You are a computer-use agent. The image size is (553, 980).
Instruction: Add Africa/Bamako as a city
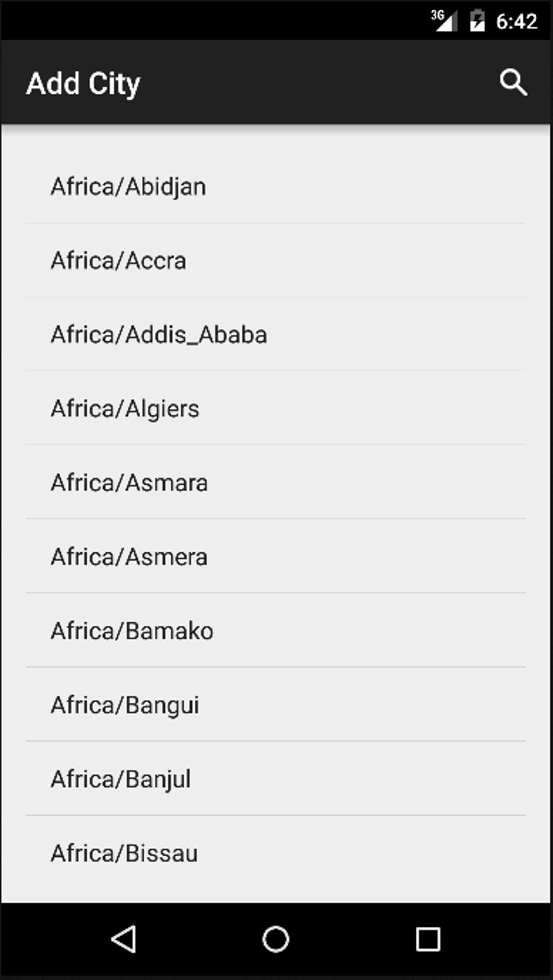click(132, 631)
